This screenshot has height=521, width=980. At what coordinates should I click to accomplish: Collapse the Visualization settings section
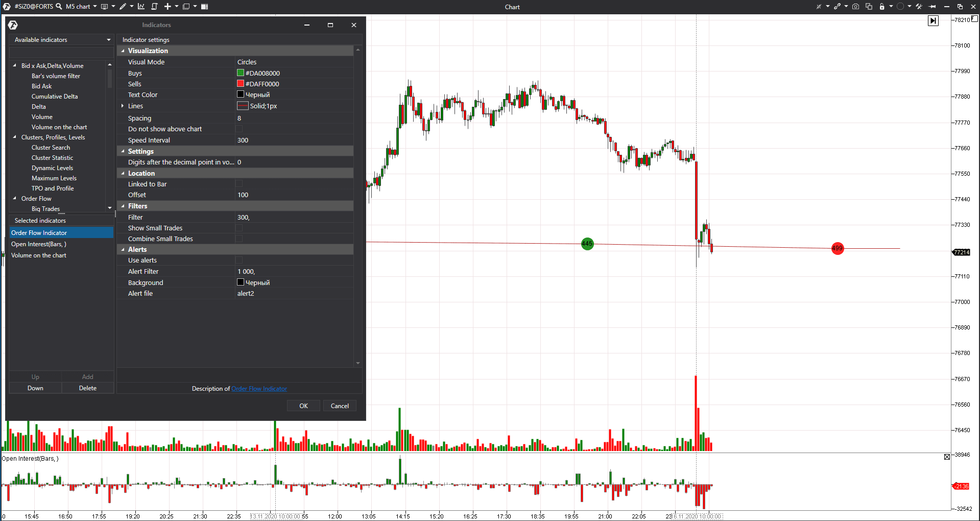tap(123, 51)
